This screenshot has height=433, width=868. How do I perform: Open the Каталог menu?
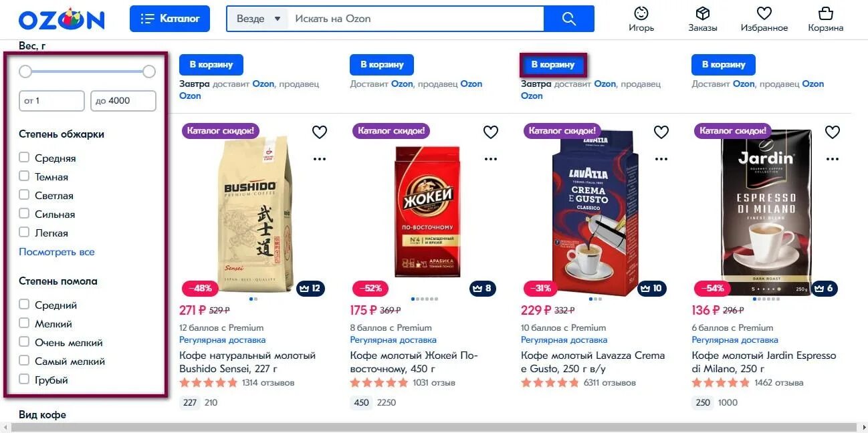pos(170,19)
